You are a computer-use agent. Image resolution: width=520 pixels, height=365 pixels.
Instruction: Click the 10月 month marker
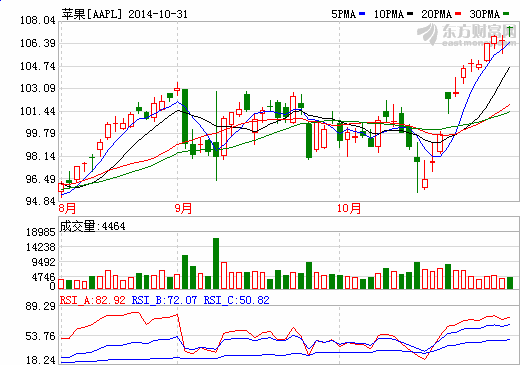click(x=349, y=208)
